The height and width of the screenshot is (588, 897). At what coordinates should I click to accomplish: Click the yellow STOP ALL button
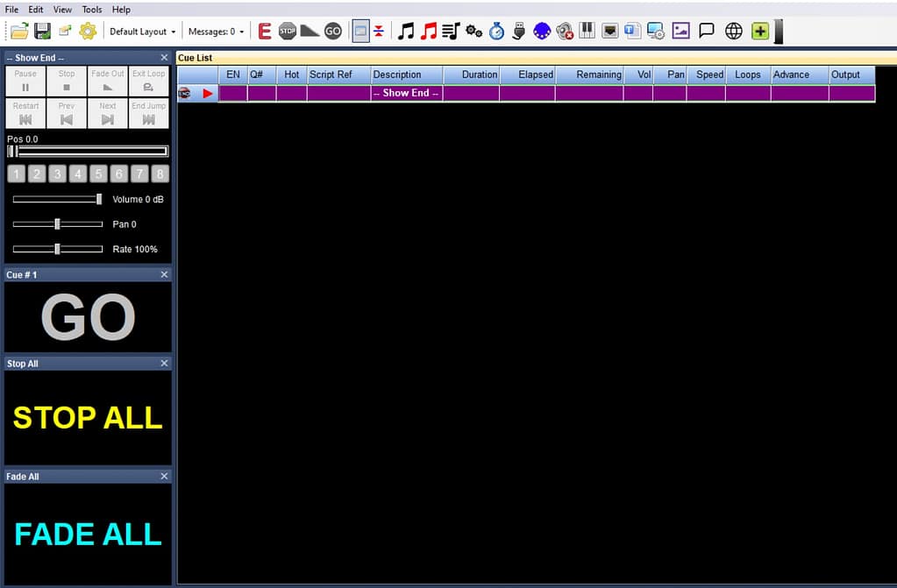coord(87,418)
